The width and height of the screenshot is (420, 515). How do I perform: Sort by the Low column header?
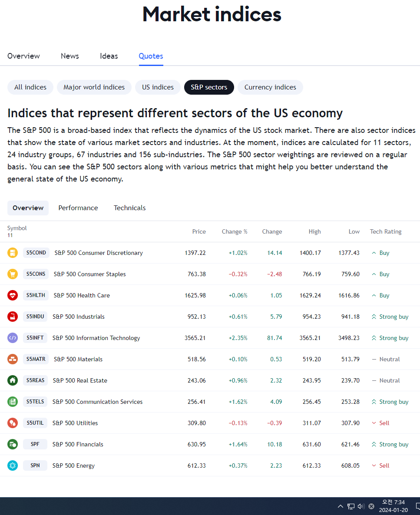tap(354, 231)
